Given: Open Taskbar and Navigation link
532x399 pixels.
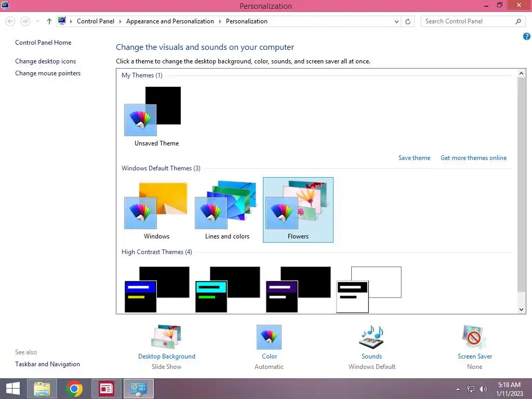Looking at the screenshot, I should point(47,364).
